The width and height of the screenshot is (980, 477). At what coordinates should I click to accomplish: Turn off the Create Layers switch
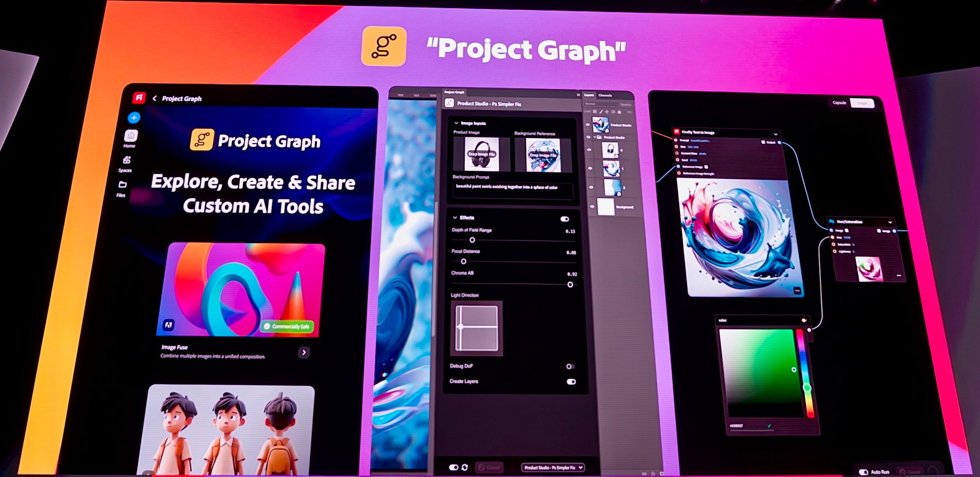[x=571, y=381]
